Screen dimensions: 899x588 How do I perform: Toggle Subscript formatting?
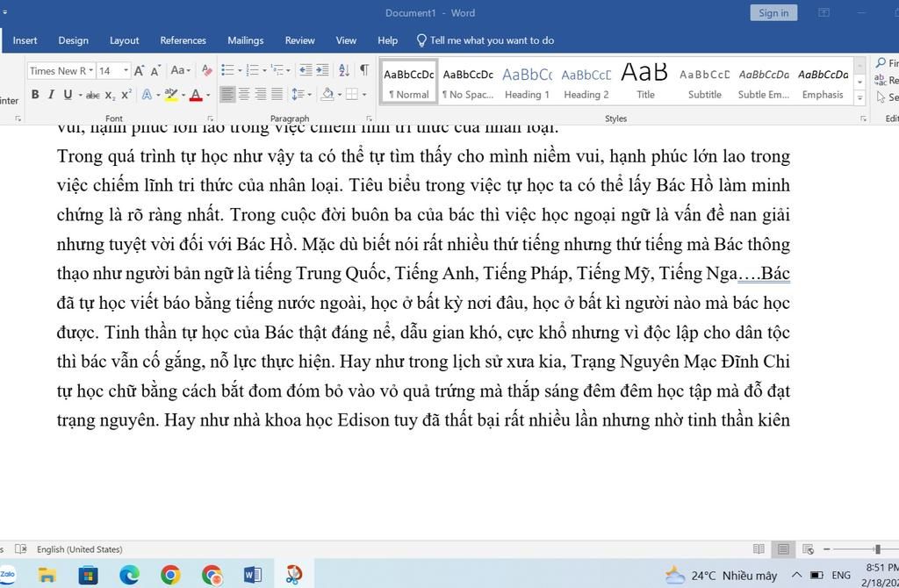tap(110, 95)
